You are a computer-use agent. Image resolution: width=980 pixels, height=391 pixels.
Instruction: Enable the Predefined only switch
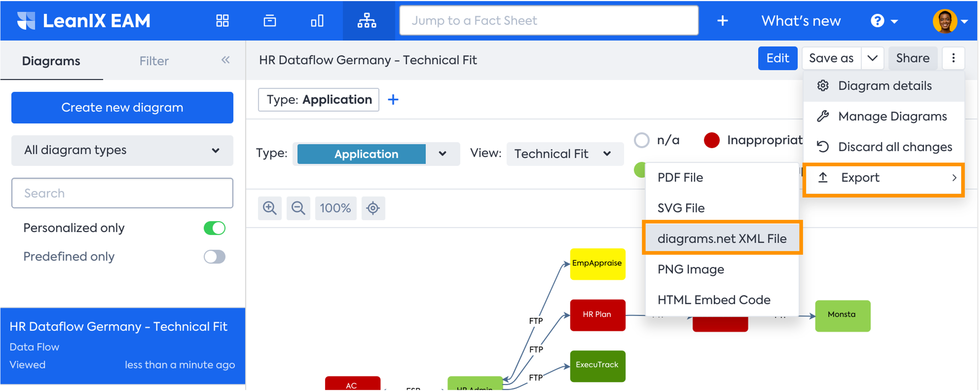(215, 257)
